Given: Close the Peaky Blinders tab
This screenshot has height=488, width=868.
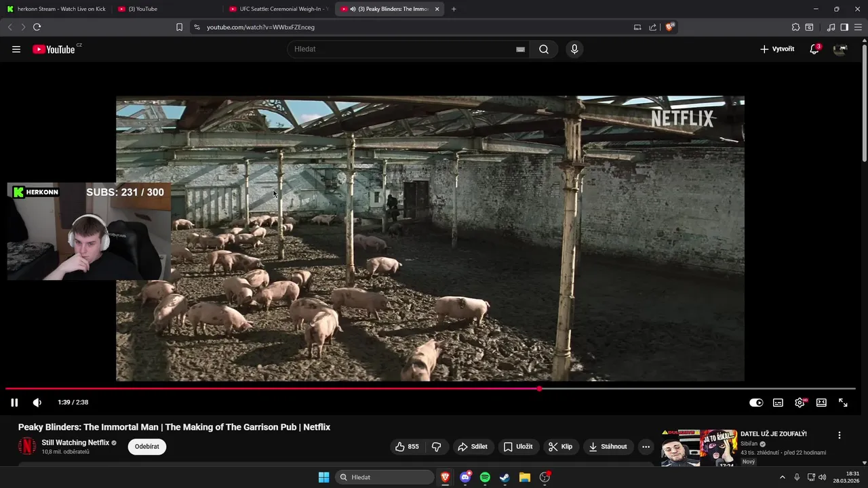Looking at the screenshot, I should tap(437, 9).
